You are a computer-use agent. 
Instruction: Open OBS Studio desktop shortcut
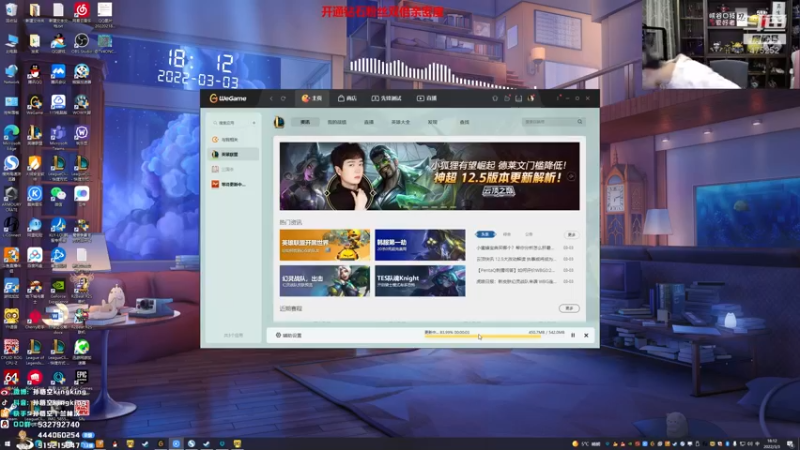82,43
